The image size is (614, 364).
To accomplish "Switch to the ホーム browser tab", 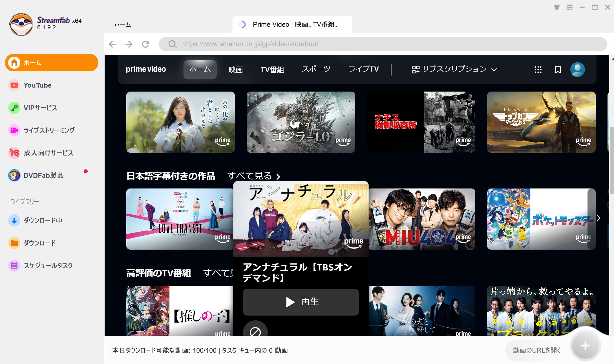I will [x=123, y=25].
